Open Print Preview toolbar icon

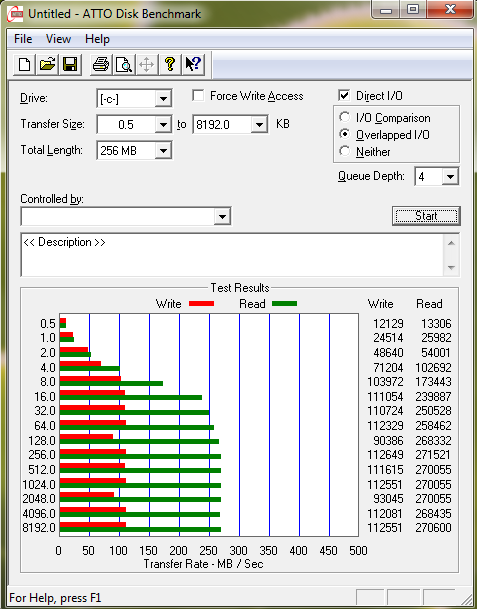(x=124, y=64)
